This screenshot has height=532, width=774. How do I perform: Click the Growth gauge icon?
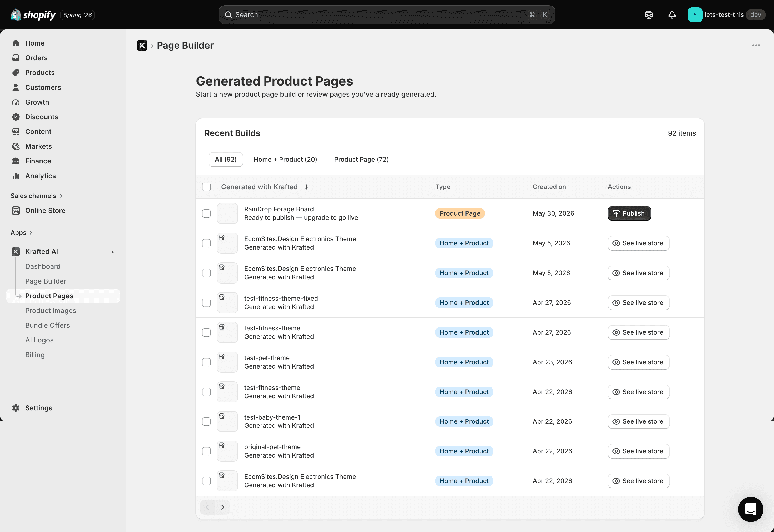(x=16, y=102)
